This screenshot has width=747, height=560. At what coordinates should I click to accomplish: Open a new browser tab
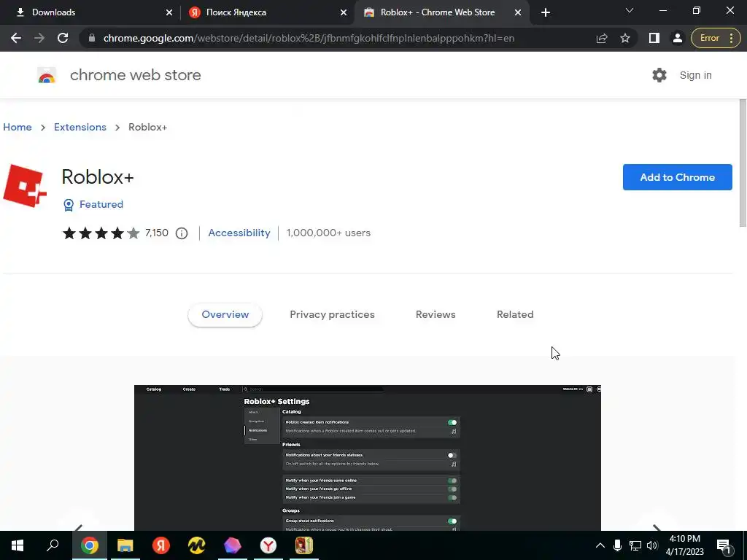[546, 12]
